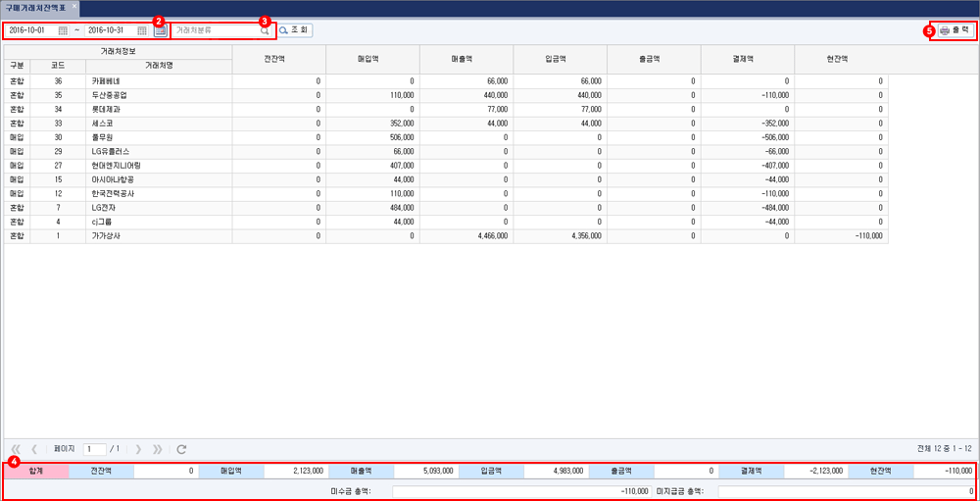The width and height of the screenshot is (980, 501).
Task: Select the 가가상사 row
Action: tap(446, 236)
